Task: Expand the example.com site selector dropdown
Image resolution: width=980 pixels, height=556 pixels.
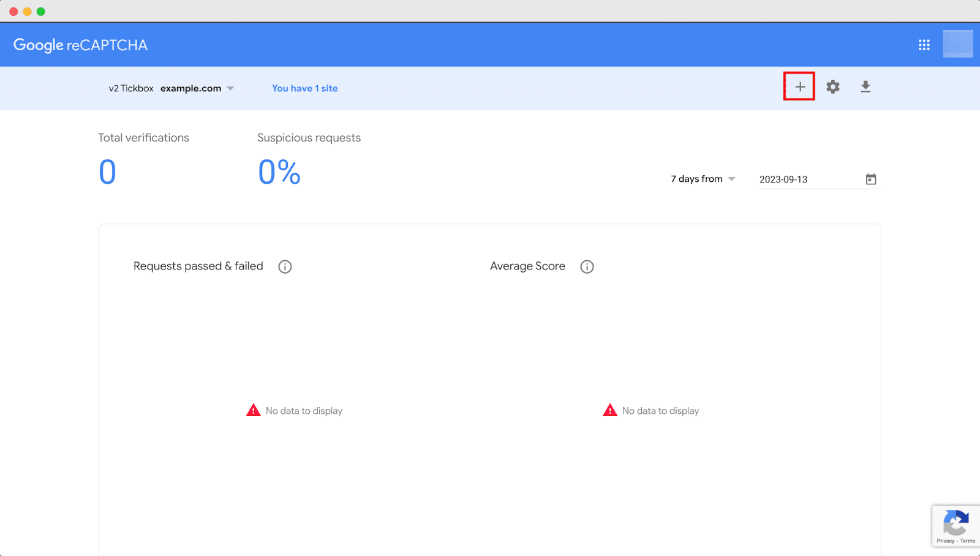Action: [x=230, y=88]
